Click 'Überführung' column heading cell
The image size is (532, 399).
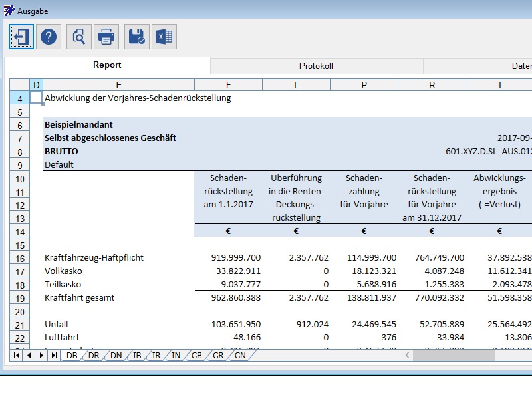click(x=296, y=178)
